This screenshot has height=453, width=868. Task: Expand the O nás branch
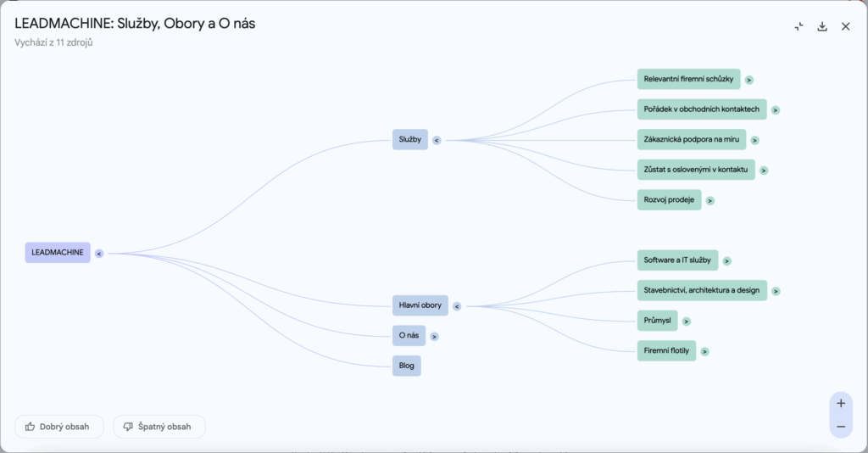click(x=434, y=337)
